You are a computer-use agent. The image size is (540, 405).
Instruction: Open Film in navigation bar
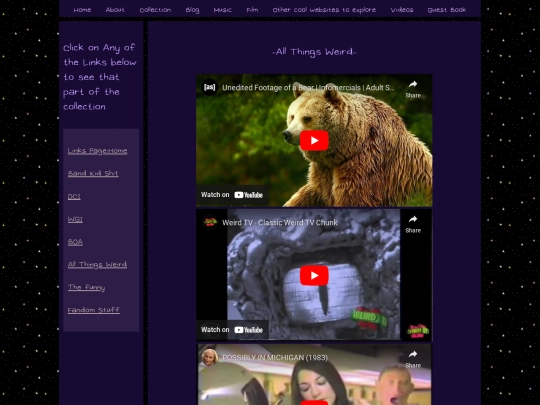[x=252, y=10]
